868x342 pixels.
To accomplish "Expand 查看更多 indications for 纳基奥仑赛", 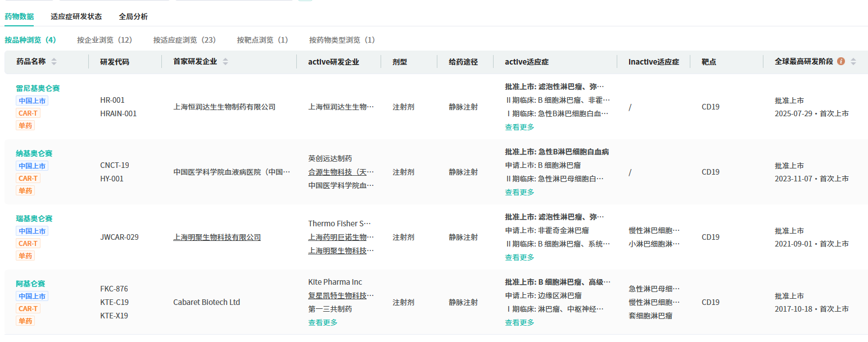I will (519, 192).
